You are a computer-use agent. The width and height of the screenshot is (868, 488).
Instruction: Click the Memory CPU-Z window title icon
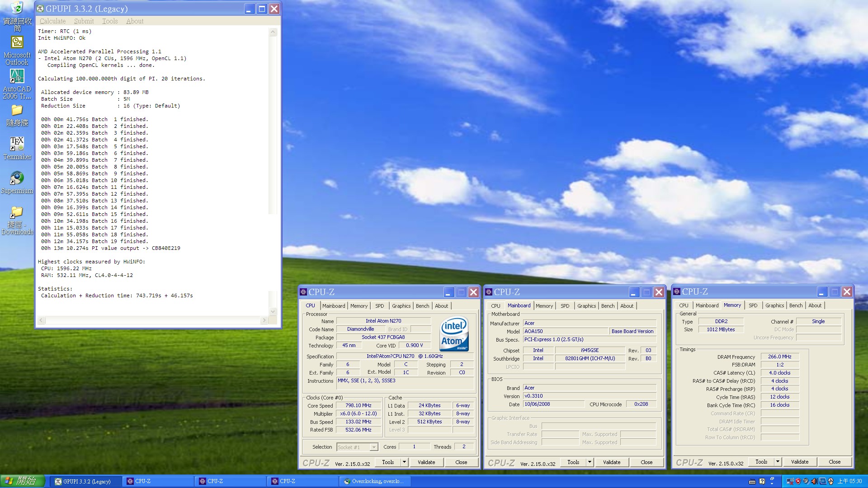(677, 291)
